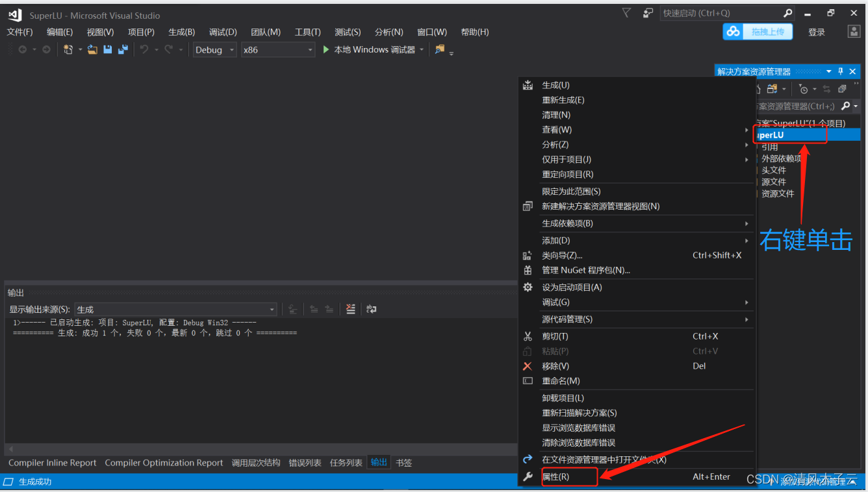This screenshot has width=868, height=492.
Task: Click the 管理 NuGet 程序包 icon
Action: coord(528,270)
